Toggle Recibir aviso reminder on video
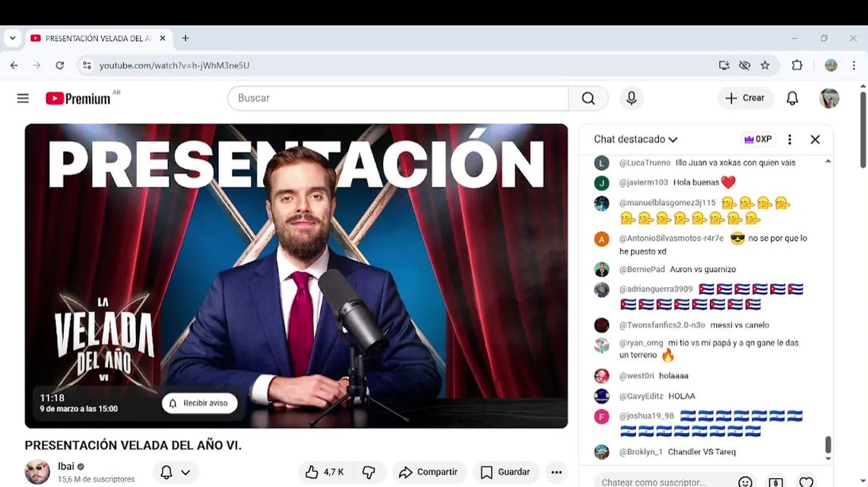The image size is (868, 487). click(199, 403)
